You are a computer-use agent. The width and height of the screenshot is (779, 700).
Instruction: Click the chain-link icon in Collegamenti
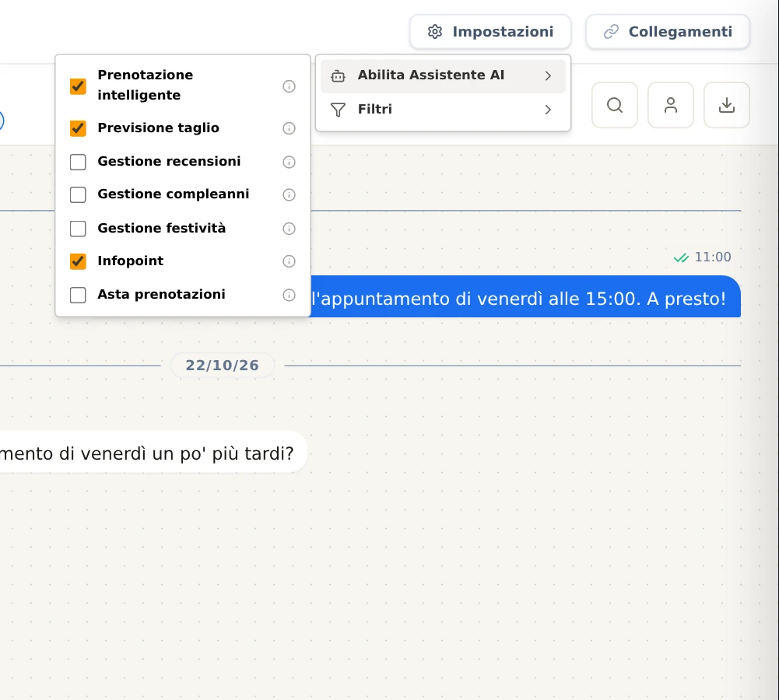[611, 32]
